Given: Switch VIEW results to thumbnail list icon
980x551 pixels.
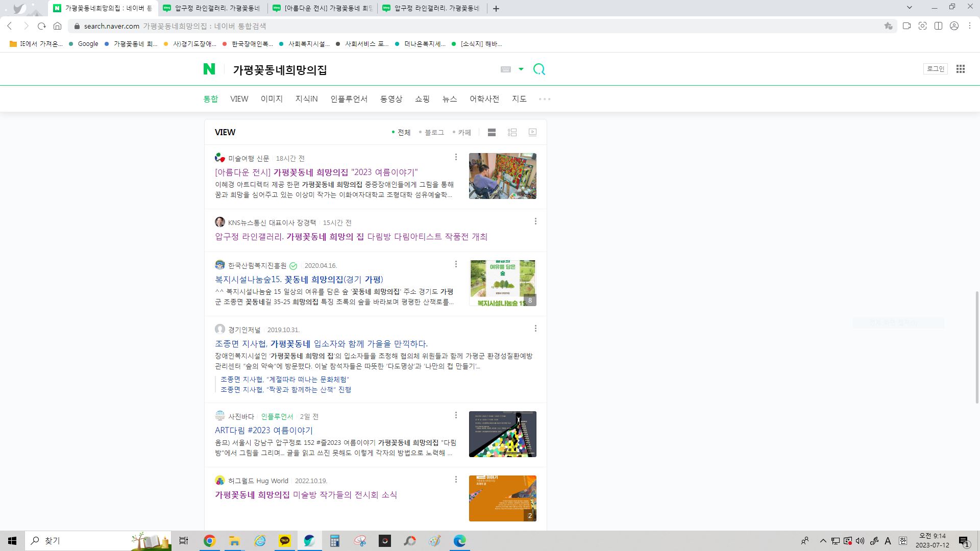Looking at the screenshot, I should (x=512, y=133).
